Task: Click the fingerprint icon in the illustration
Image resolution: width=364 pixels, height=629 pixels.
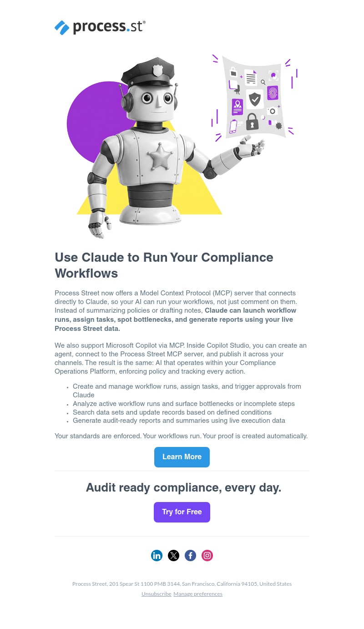Action: coord(273,92)
